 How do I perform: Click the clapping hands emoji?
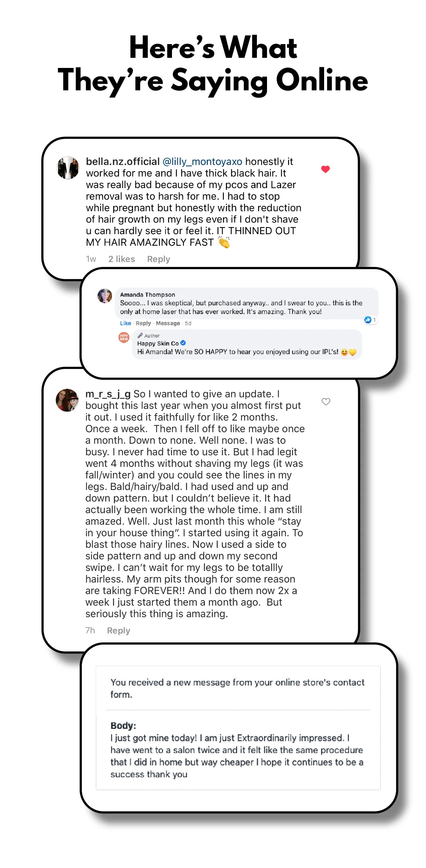coord(224,242)
